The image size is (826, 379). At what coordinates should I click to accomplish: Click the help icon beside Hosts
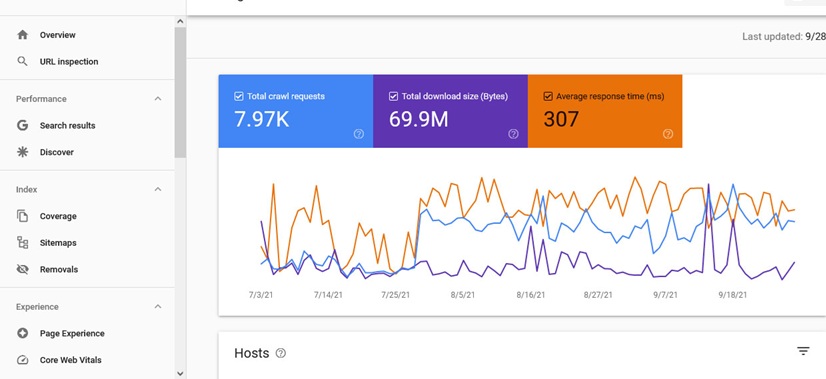click(281, 353)
